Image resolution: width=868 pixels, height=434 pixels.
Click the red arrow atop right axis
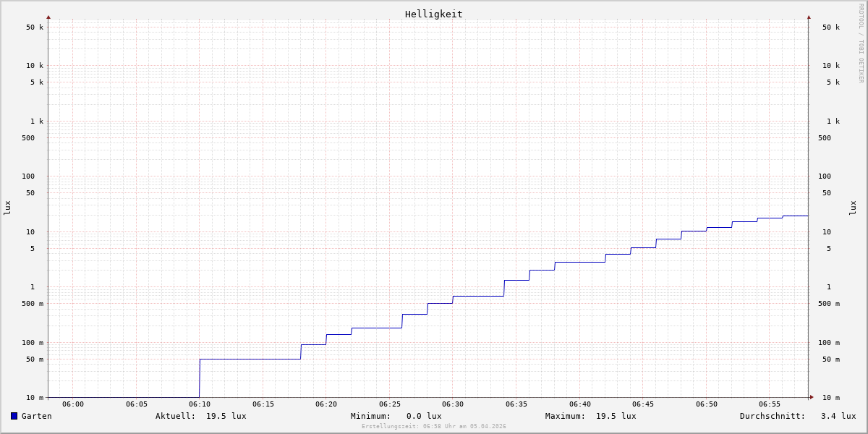(809, 17)
